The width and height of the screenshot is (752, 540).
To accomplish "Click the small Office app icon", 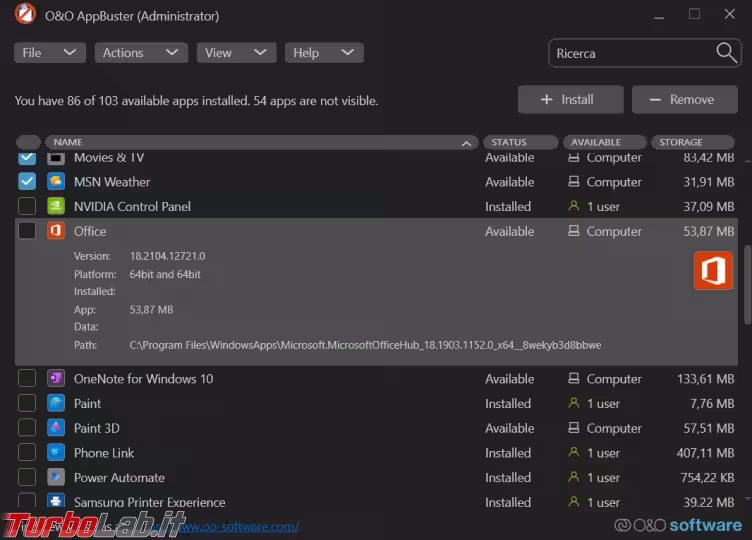I will [x=56, y=231].
